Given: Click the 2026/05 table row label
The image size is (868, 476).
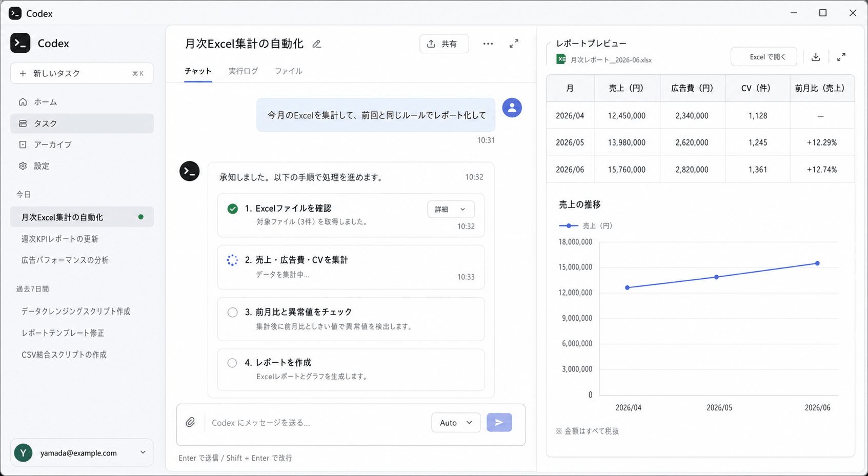Looking at the screenshot, I should click(x=570, y=142).
